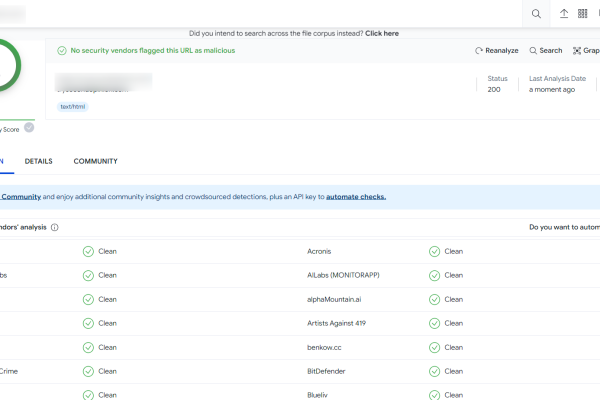Click the green detection score circle
The width and height of the screenshot is (600, 400).
click(9, 65)
